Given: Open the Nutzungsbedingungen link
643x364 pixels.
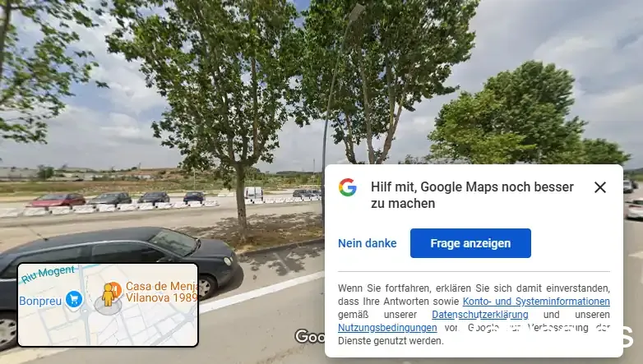Looking at the screenshot, I should (x=387, y=328).
